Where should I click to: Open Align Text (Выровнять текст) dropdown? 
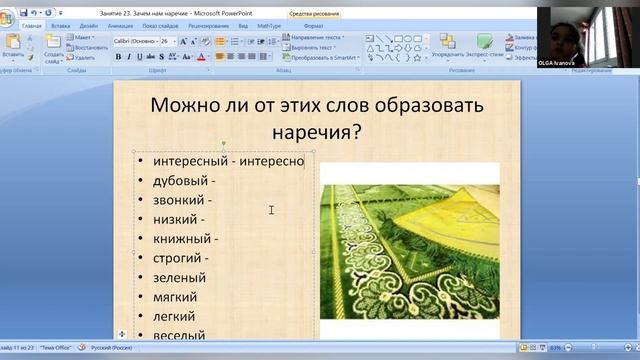coord(309,47)
